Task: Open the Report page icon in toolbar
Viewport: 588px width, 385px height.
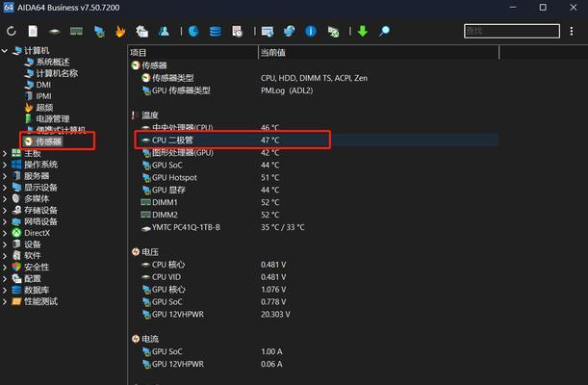Action: 33,31
